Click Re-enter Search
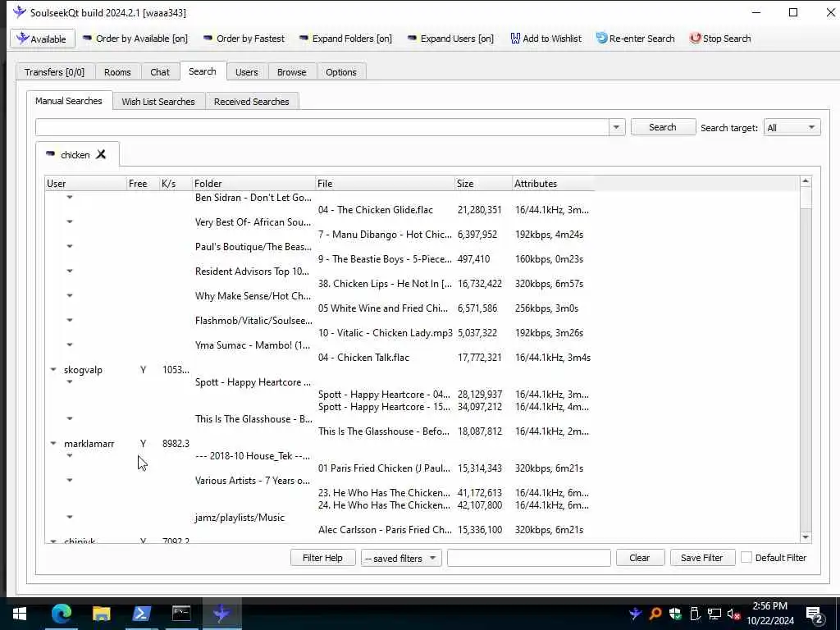Screen dimensions: 840x630 tap(636, 39)
